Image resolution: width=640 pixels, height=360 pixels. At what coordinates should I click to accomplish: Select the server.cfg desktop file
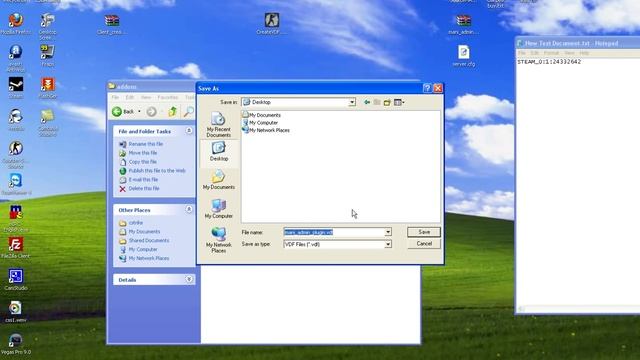(x=463, y=56)
